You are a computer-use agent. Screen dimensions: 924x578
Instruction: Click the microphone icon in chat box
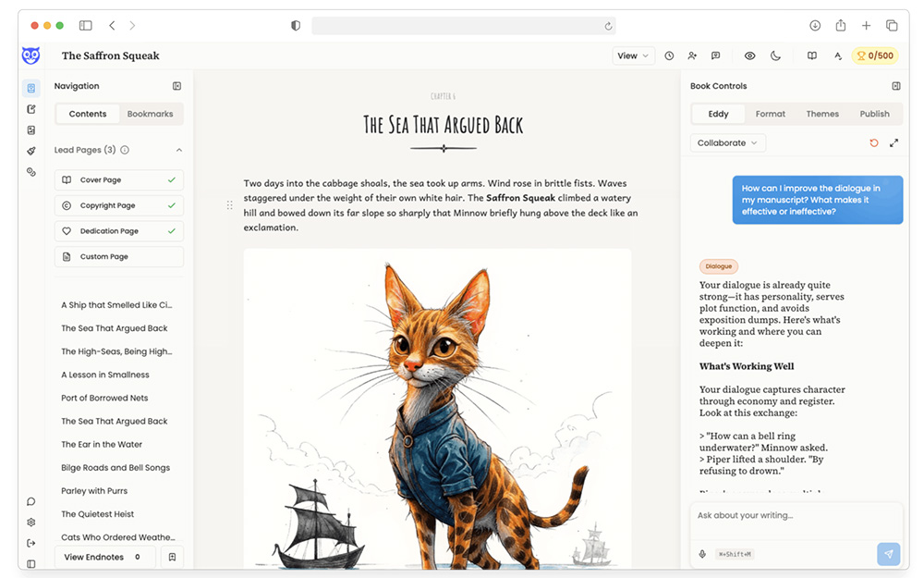coord(702,554)
